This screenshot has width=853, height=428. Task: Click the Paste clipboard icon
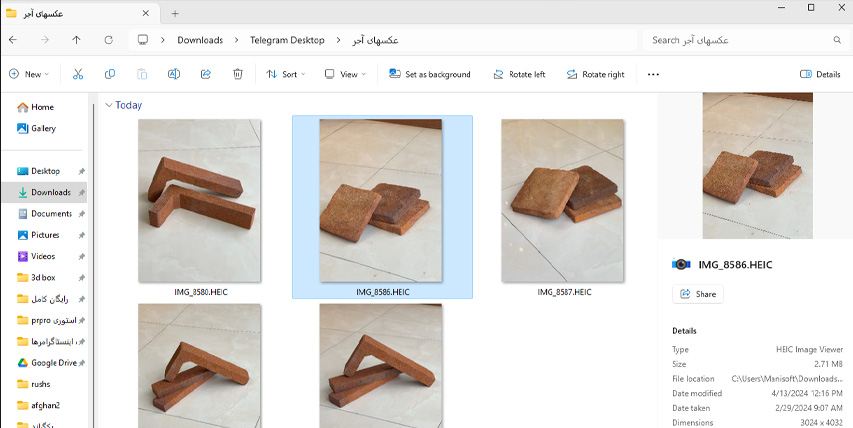(x=142, y=74)
